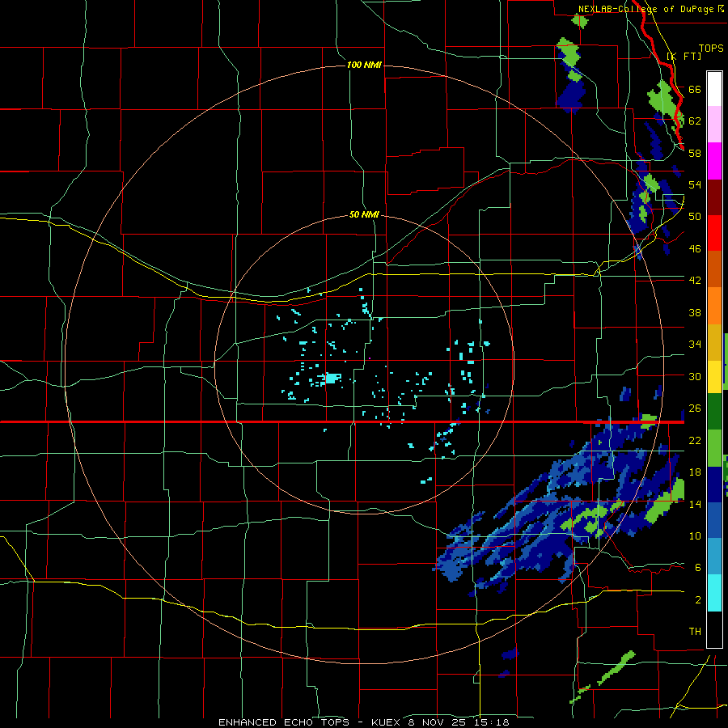
Task: Click the magenta legend swatch near 58
Action: pyautogui.click(x=714, y=161)
